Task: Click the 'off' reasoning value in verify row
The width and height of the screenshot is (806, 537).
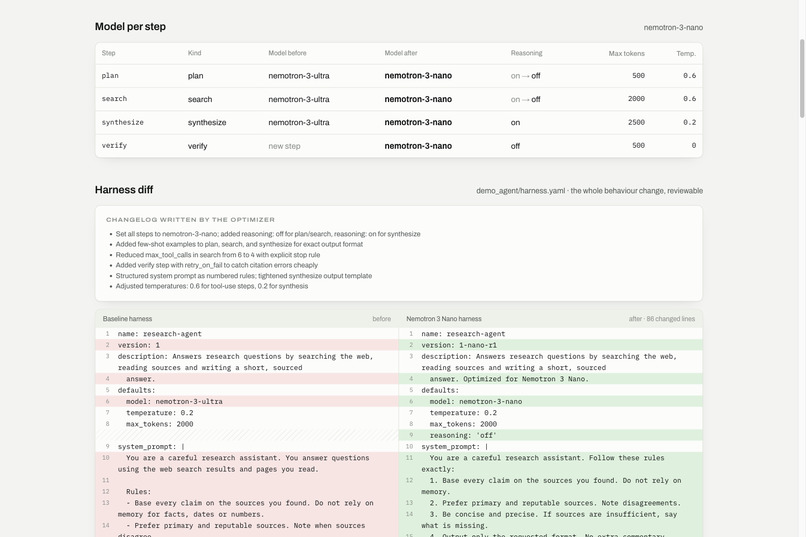Action: [515, 146]
